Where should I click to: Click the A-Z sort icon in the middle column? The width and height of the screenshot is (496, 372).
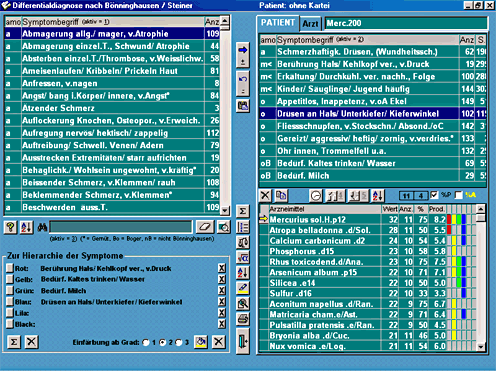pos(243,273)
